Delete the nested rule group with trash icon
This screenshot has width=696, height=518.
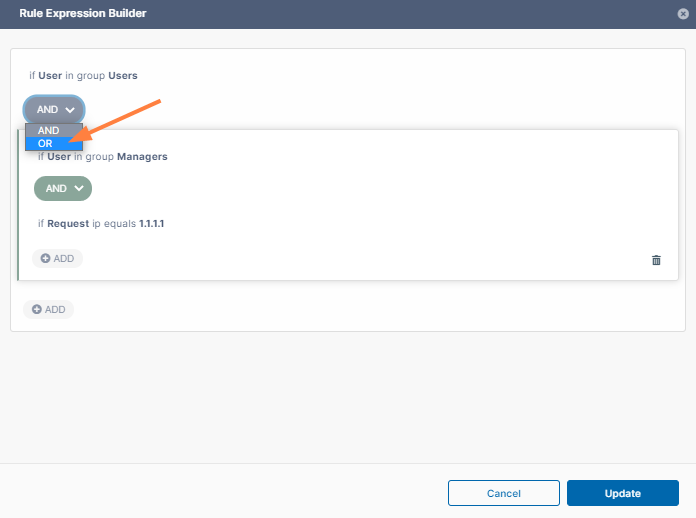pyautogui.click(x=656, y=260)
